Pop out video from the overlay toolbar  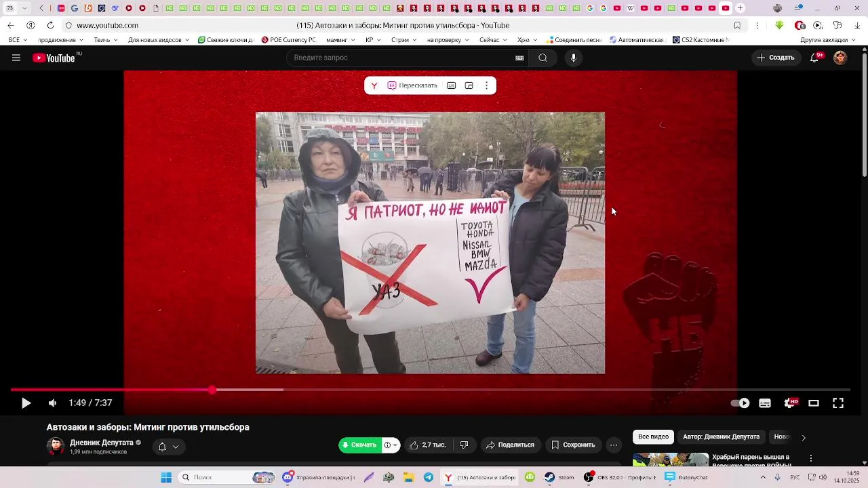click(469, 85)
